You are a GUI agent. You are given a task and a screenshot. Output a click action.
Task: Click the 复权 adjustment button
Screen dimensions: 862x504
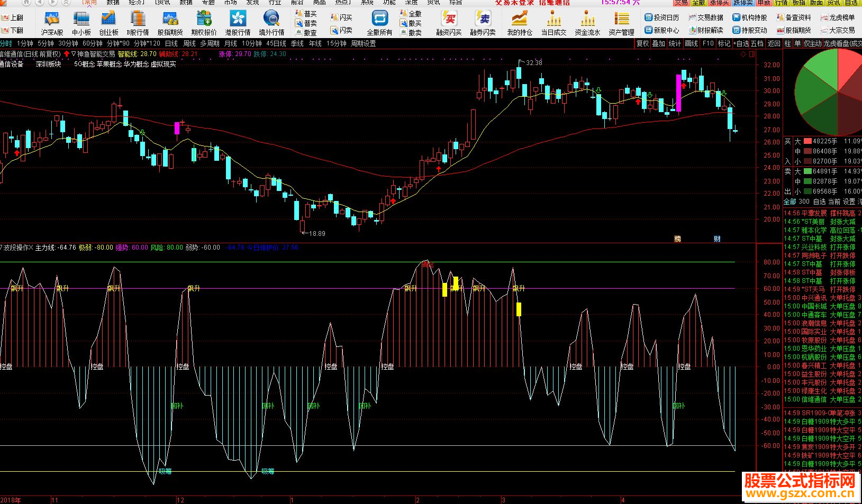(642, 43)
